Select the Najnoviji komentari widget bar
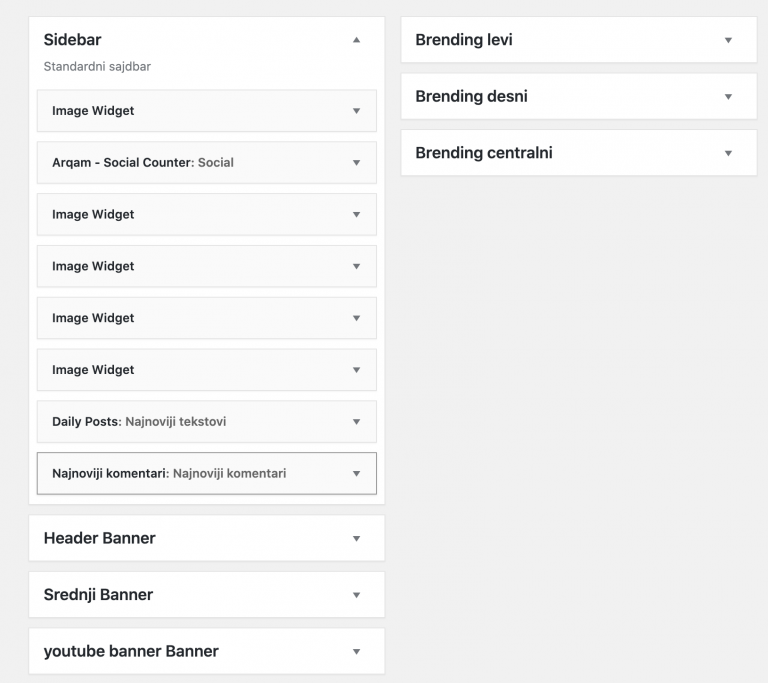The image size is (768, 683). [x=207, y=474]
